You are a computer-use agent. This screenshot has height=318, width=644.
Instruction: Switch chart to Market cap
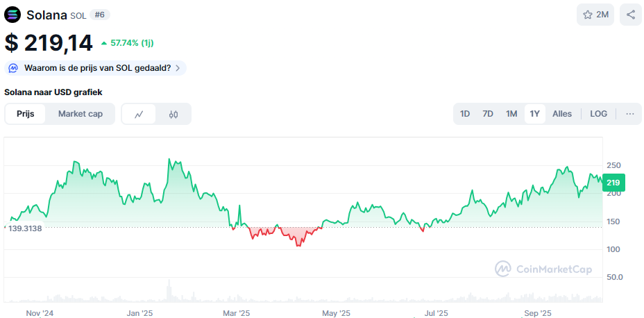[x=80, y=114]
